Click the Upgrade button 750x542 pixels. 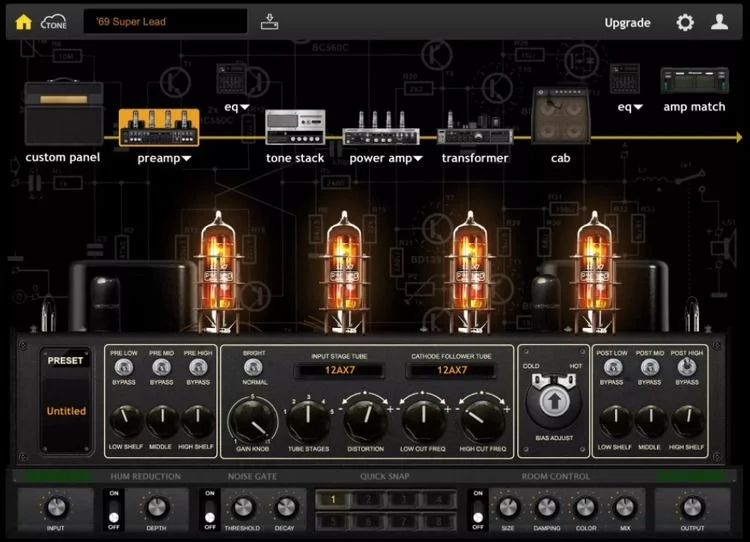click(x=627, y=22)
